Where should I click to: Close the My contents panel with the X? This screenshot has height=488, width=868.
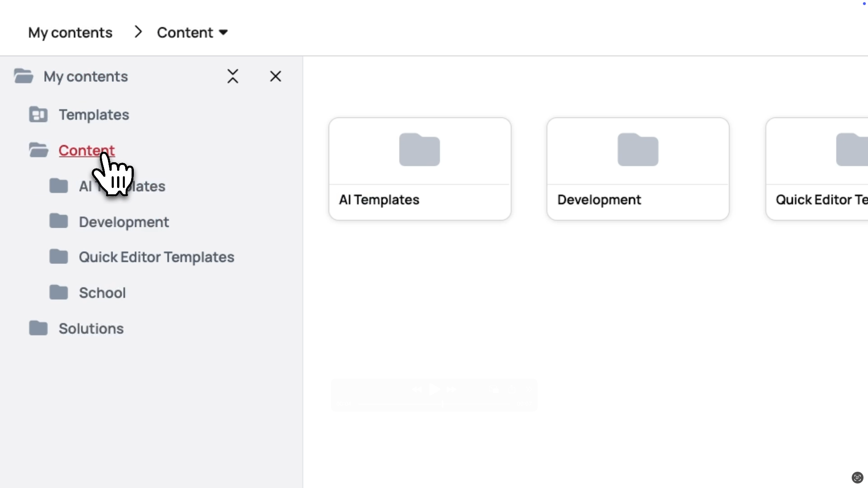click(x=276, y=76)
